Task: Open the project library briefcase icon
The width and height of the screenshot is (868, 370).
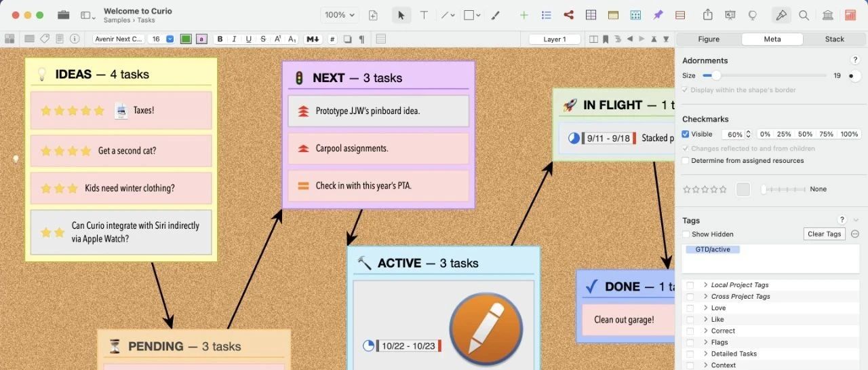Action: (x=63, y=15)
